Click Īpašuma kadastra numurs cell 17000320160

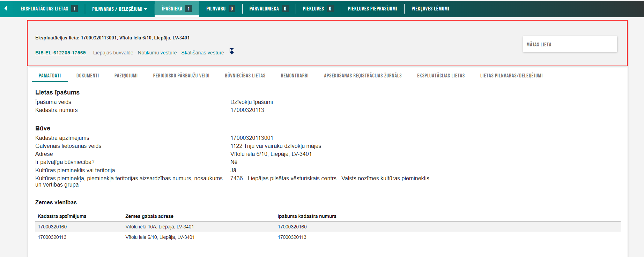click(292, 227)
